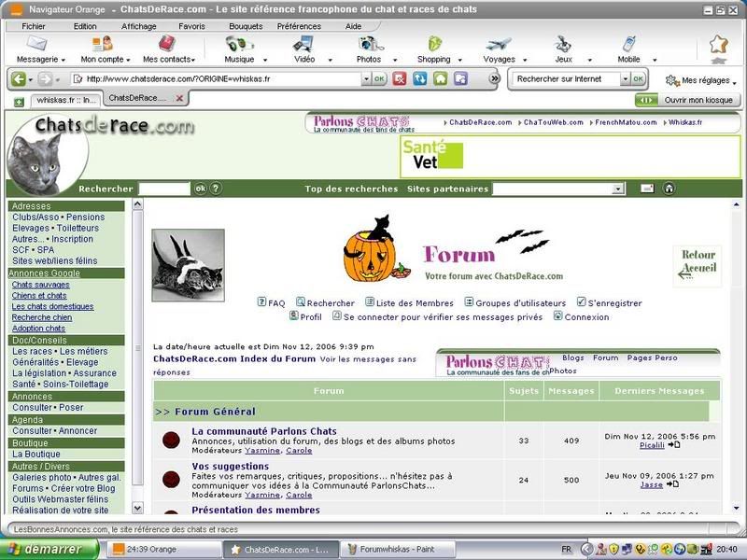Expand the Vidéo dropdown arrow
The height and width of the screenshot is (560, 747).
331,61
